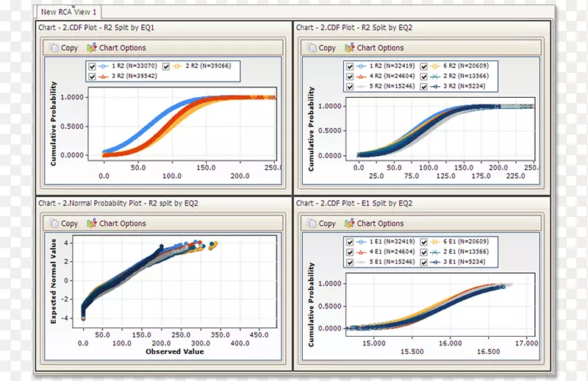
Task: Toggle series 4 R2 (N=24604) checkbox
Action: coord(350,76)
